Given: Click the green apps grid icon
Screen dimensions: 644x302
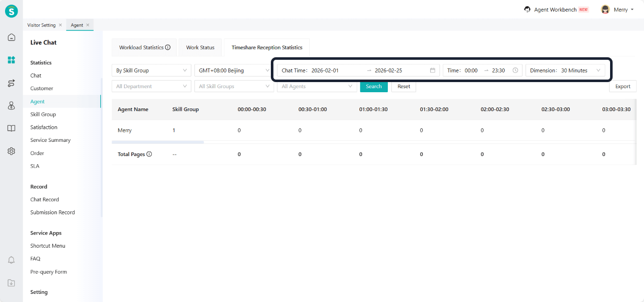Looking at the screenshot, I should (x=11, y=60).
